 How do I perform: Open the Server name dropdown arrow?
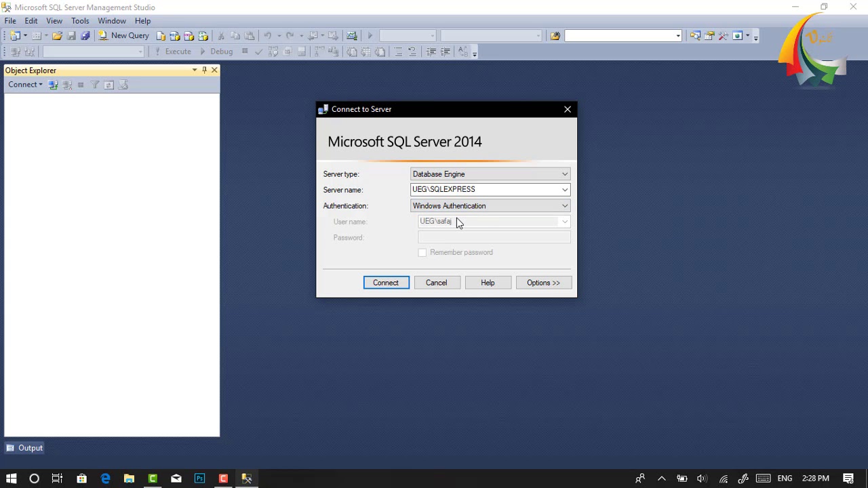coord(565,190)
